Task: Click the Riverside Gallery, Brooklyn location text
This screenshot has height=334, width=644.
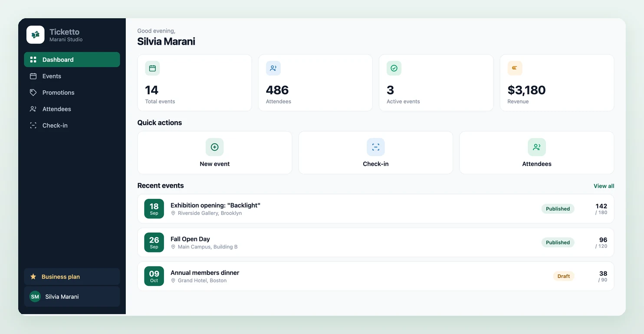Action: [x=210, y=213]
